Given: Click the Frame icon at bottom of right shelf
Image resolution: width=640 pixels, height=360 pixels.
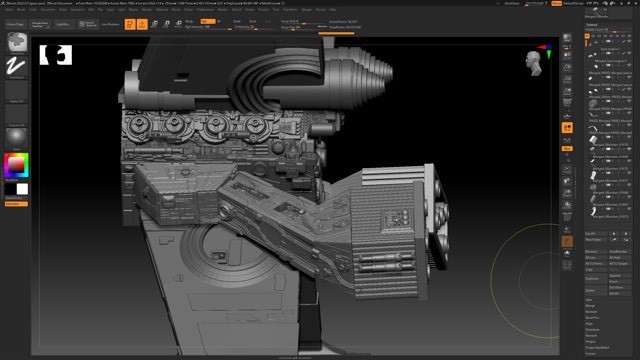Looking at the screenshot, I should [x=567, y=265].
